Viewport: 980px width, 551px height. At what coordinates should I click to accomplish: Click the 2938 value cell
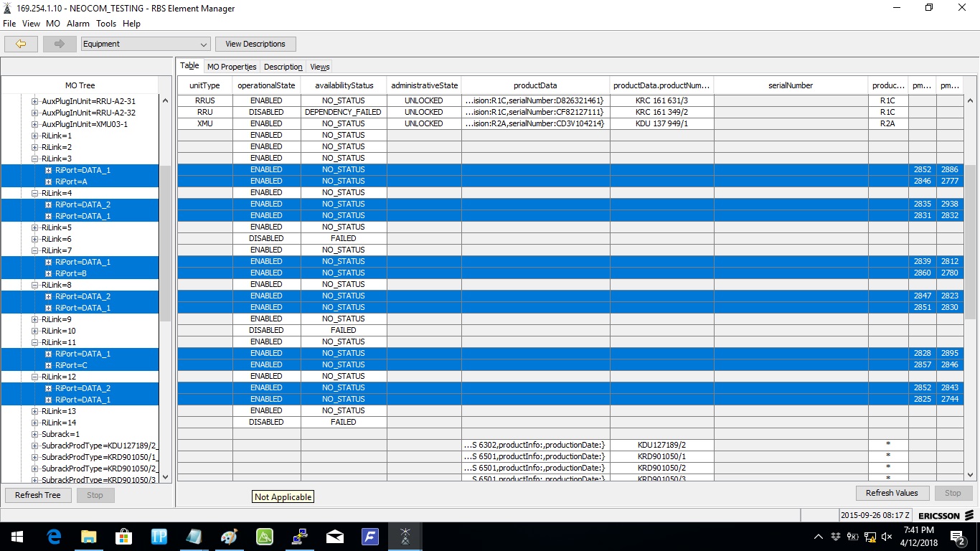950,204
